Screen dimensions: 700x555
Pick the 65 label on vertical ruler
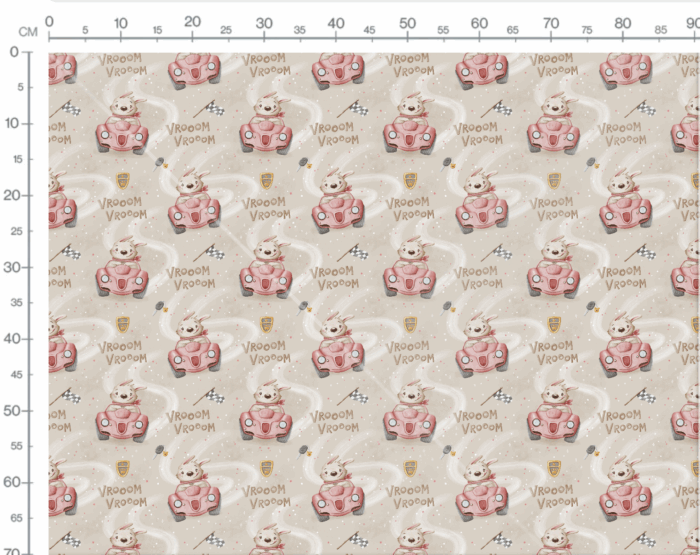tap(17, 518)
